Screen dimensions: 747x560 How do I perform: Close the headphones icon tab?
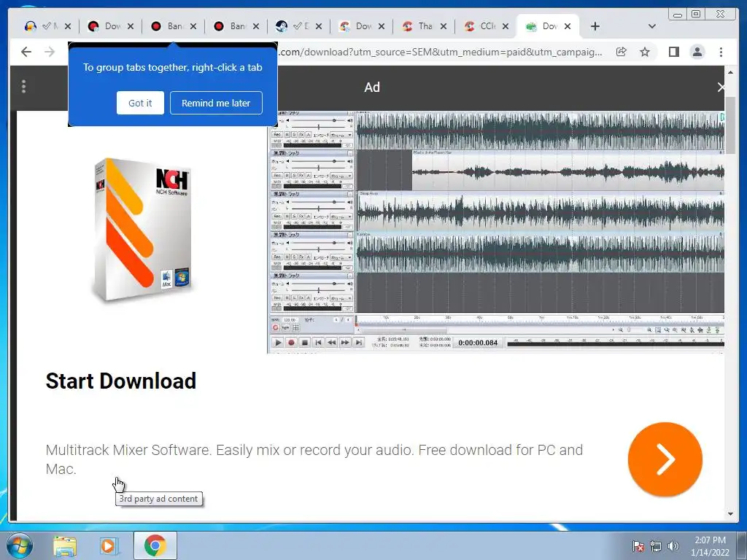point(68,26)
